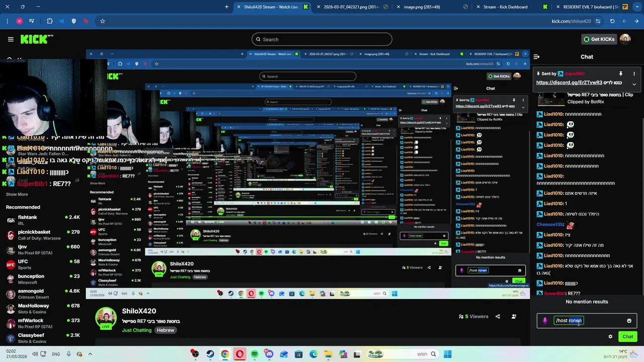644x362 pixels.
Task: Open the Kick hamburger menu
Action: point(11,39)
